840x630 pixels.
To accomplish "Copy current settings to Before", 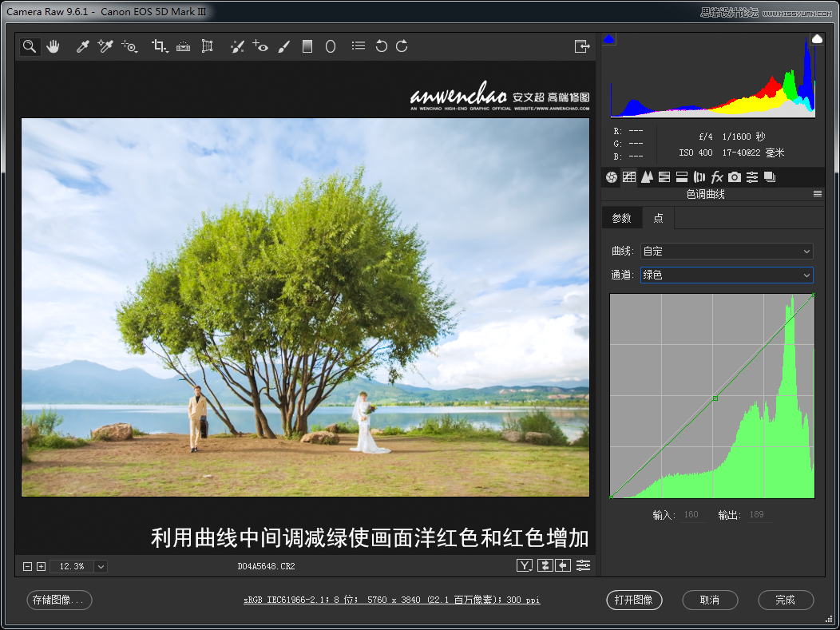I will pyautogui.click(x=563, y=565).
